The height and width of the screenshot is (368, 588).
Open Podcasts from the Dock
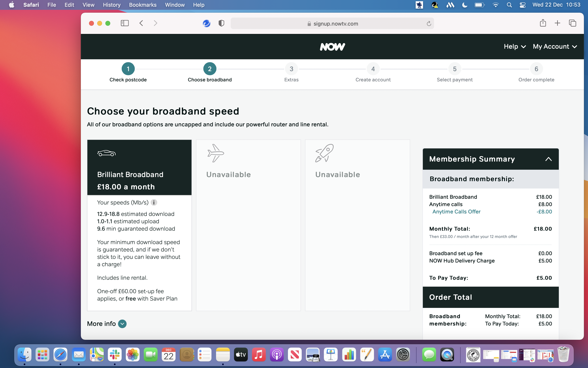pyautogui.click(x=277, y=354)
